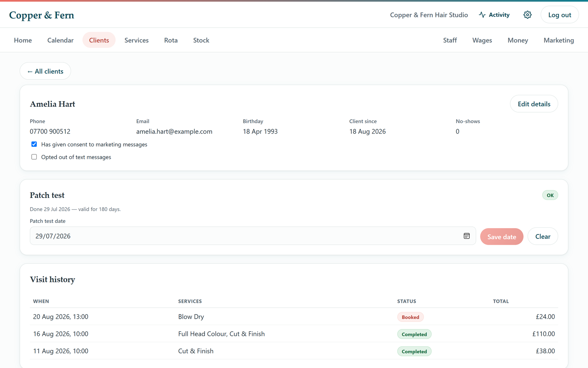Screen dimensions: 588x368
Task: Click the client since date 18 Aug 2026
Action: [367, 131]
